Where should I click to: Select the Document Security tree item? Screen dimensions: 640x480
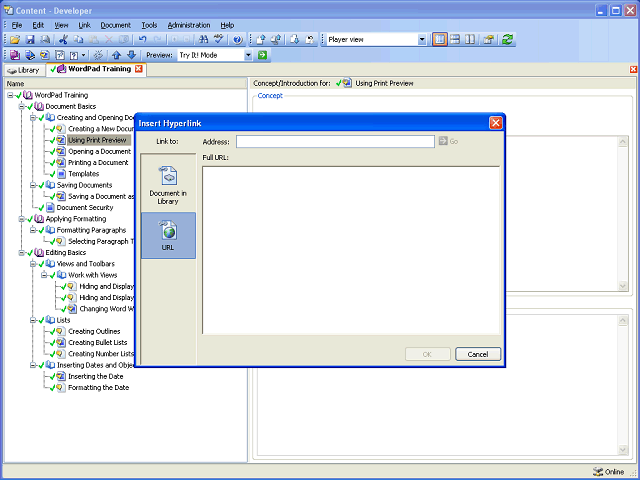pyautogui.click(x=85, y=208)
